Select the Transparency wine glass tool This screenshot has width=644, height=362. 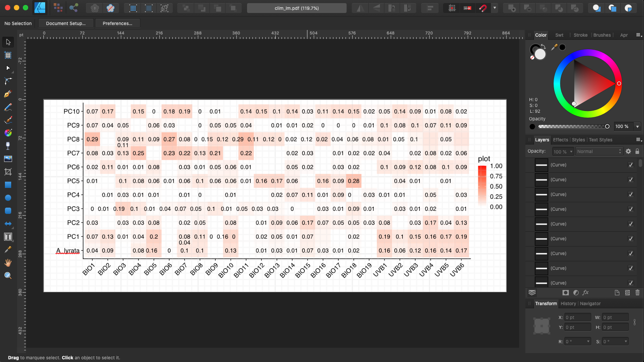[8, 146]
